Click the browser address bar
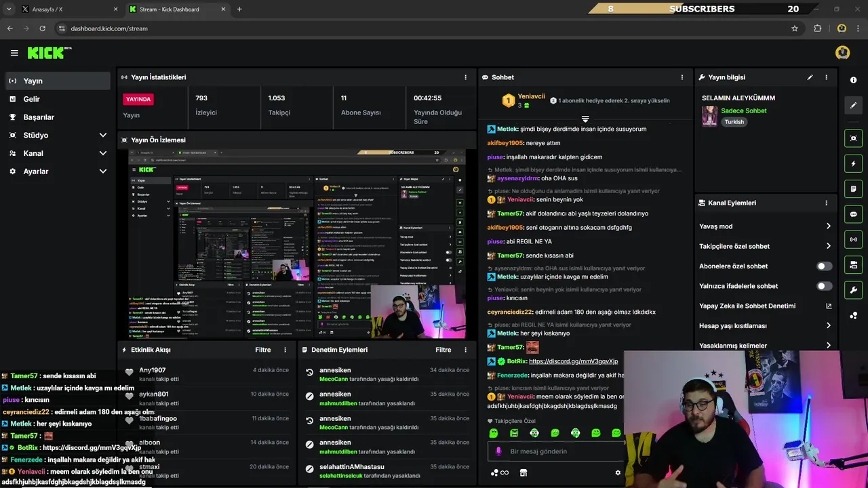 [x=427, y=28]
